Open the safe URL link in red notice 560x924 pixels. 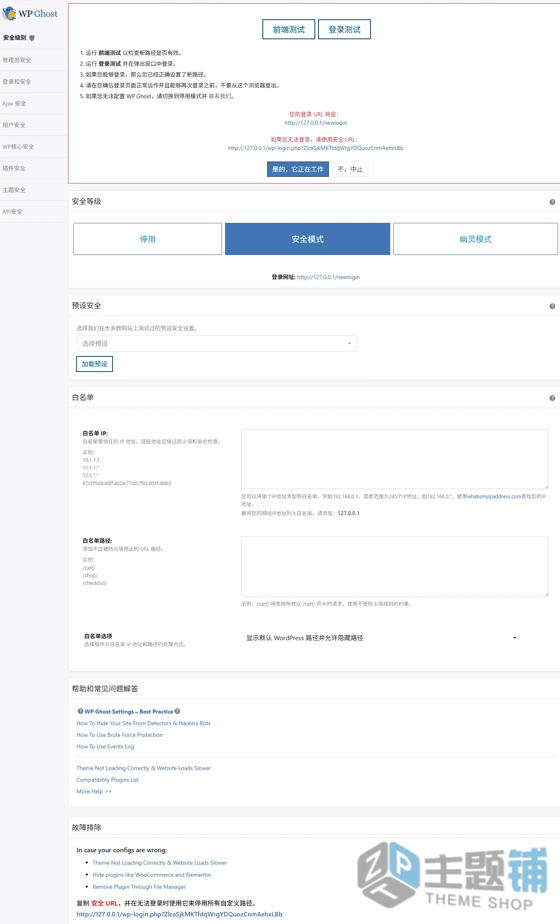tap(316, 148)
